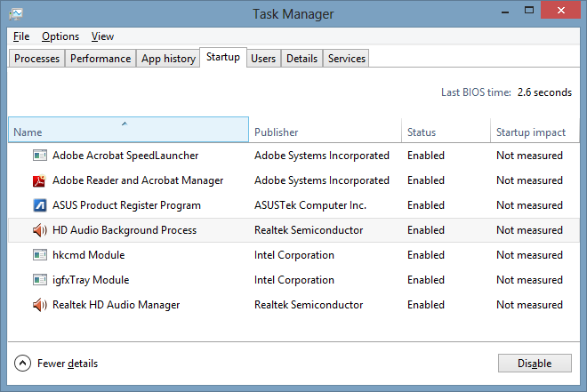Close the Task Manager window
Viewport: 587px width, 392px height.
coord(559,12)
